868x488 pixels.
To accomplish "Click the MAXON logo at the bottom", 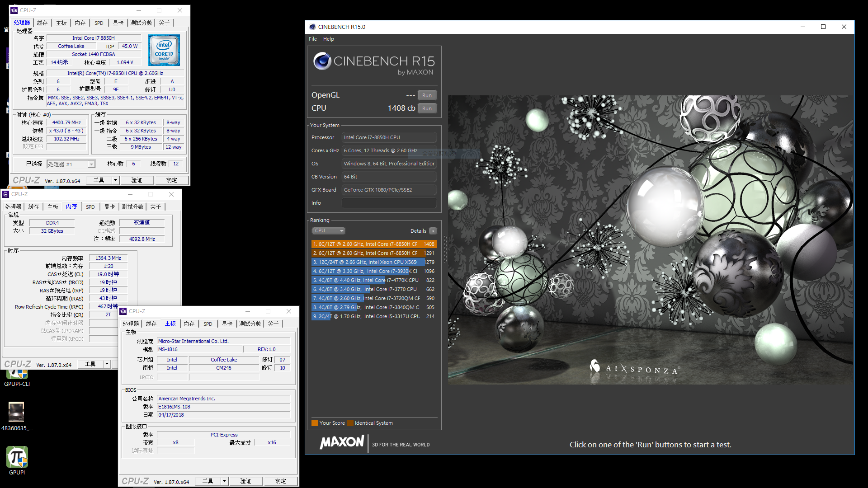I will [x=342, y=442].
